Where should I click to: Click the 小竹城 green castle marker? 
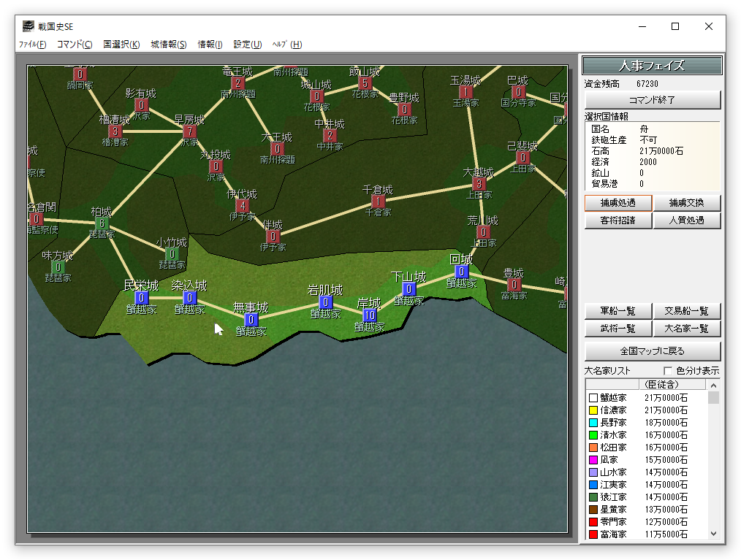point(172,254)
